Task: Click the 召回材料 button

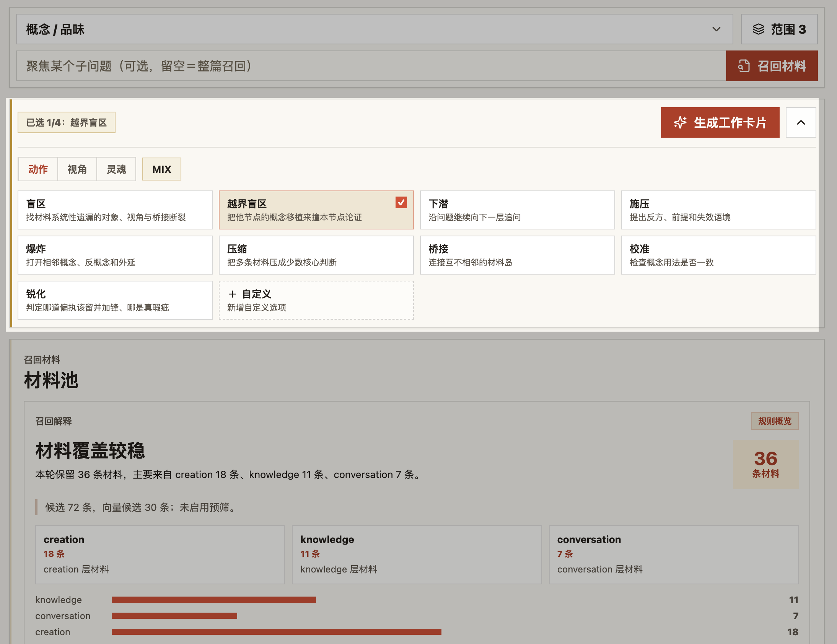Action: (x=772, y=66)
